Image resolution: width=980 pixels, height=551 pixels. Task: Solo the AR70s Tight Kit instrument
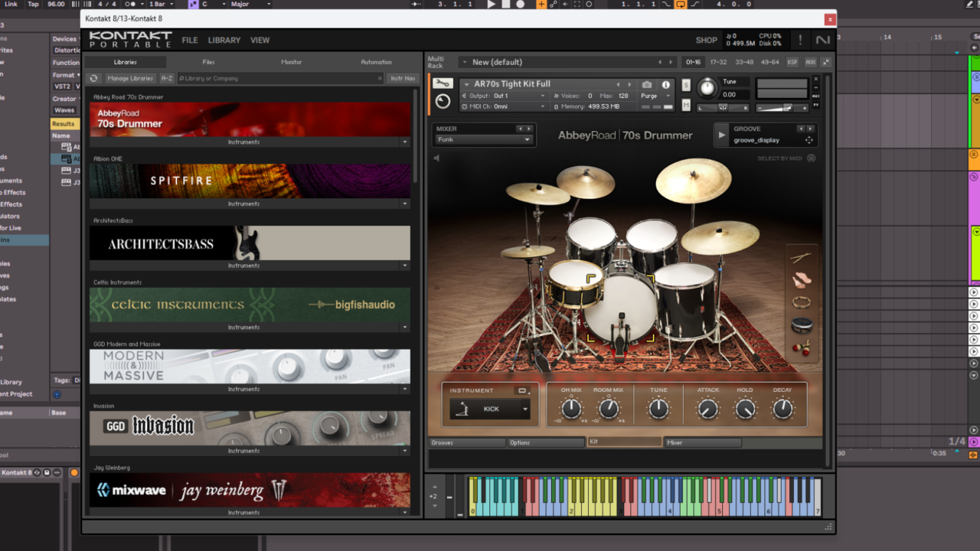coord(686,84)
